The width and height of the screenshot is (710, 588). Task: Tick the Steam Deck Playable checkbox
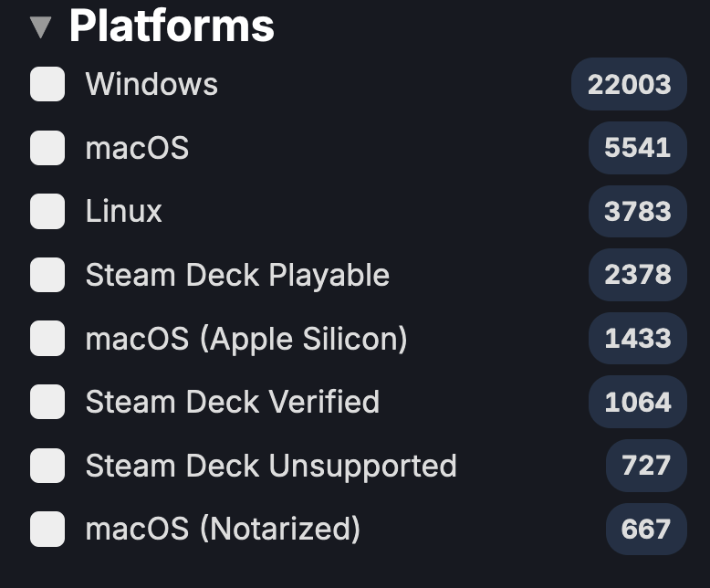[x=47, y=275]
